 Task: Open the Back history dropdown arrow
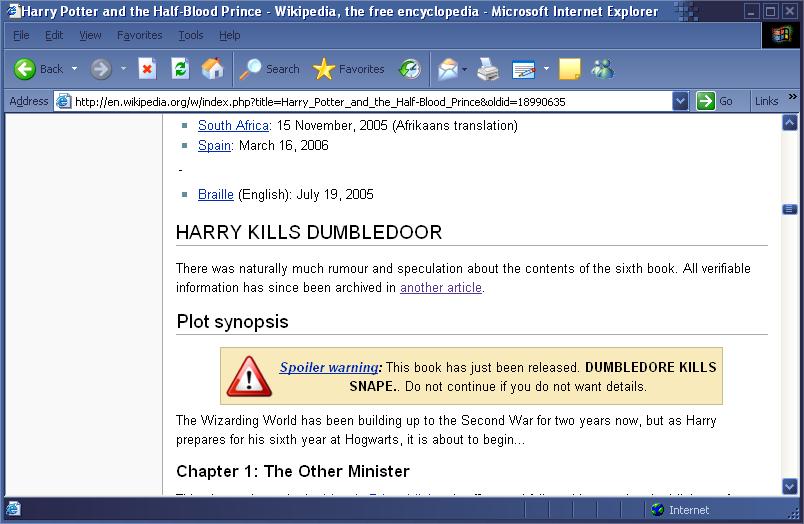point(74,69)
